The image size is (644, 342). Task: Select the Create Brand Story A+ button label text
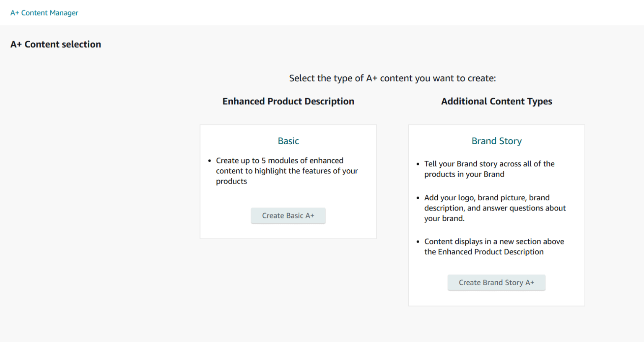tap(496, 282)
